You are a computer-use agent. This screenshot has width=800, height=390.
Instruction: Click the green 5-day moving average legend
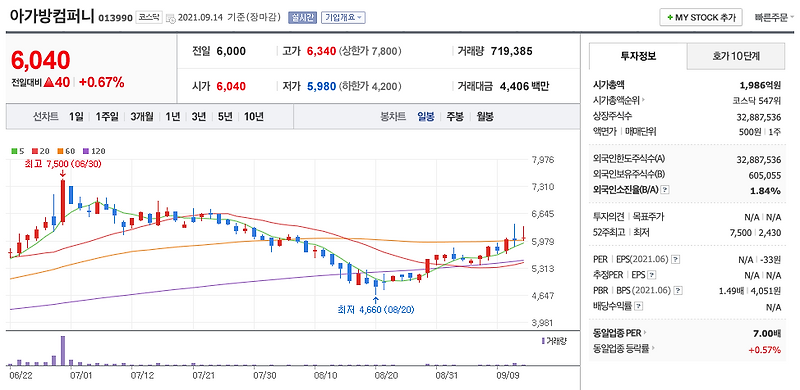17,151
